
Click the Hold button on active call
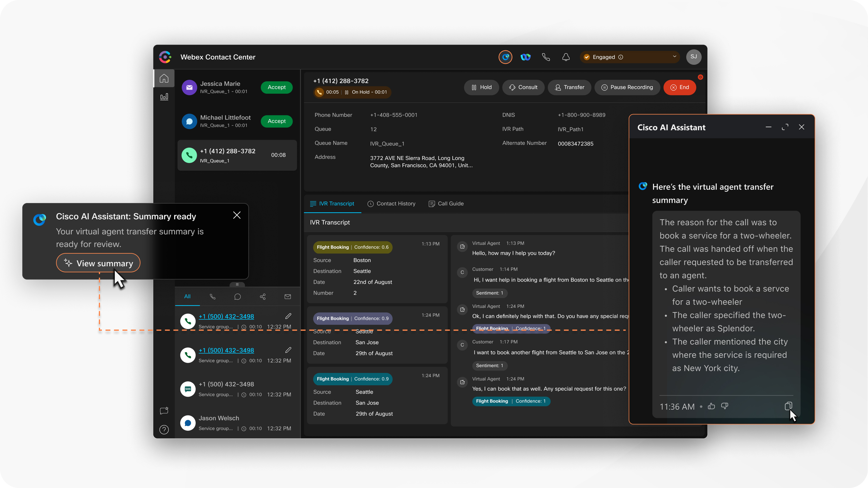click(482, 87)
